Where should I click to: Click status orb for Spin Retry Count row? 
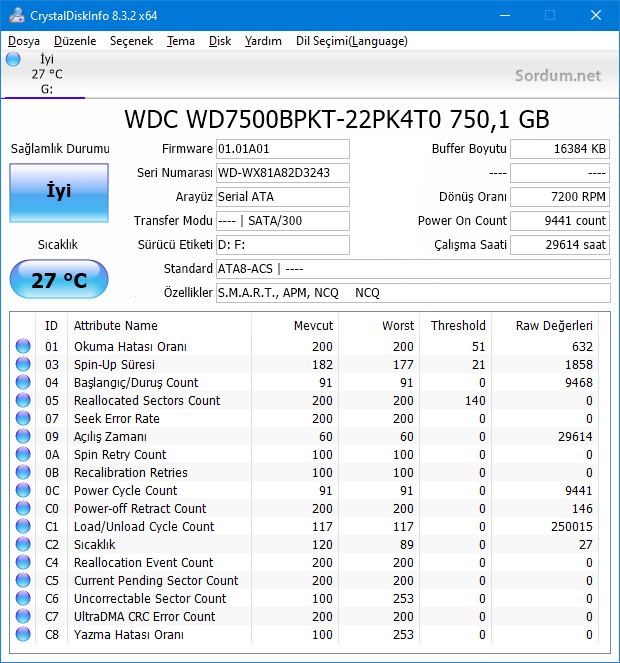[x=23, y=455]
